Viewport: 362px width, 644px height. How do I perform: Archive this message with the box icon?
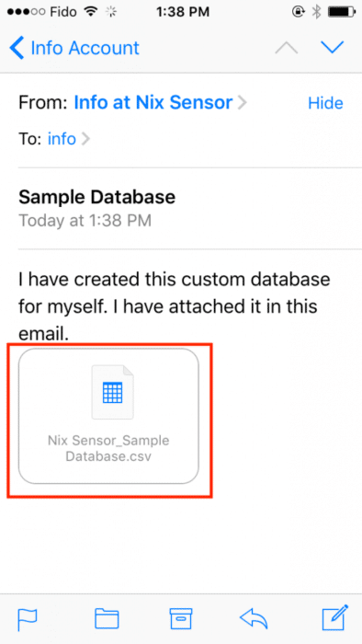click(x=181, y=619)
